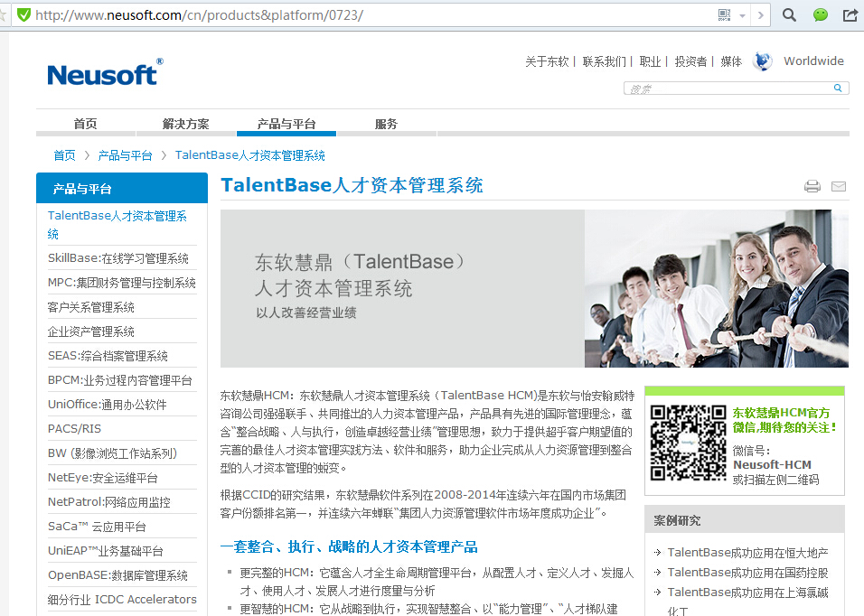Open 企业资产管理系统 in the sidebar

[91, 331]
